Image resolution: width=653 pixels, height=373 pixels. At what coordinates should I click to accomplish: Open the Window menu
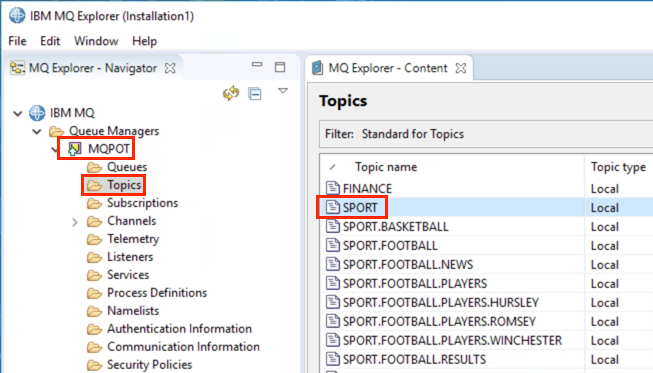click(96, 41)
